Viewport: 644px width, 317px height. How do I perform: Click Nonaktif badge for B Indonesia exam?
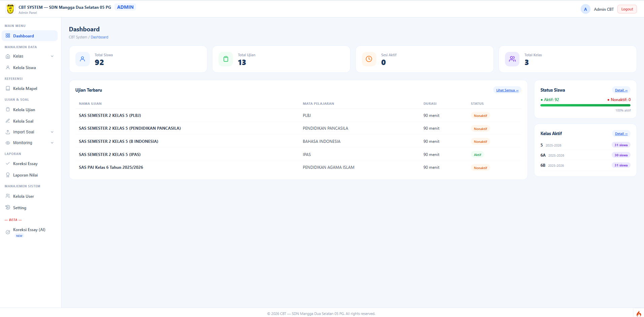(480, 141)
